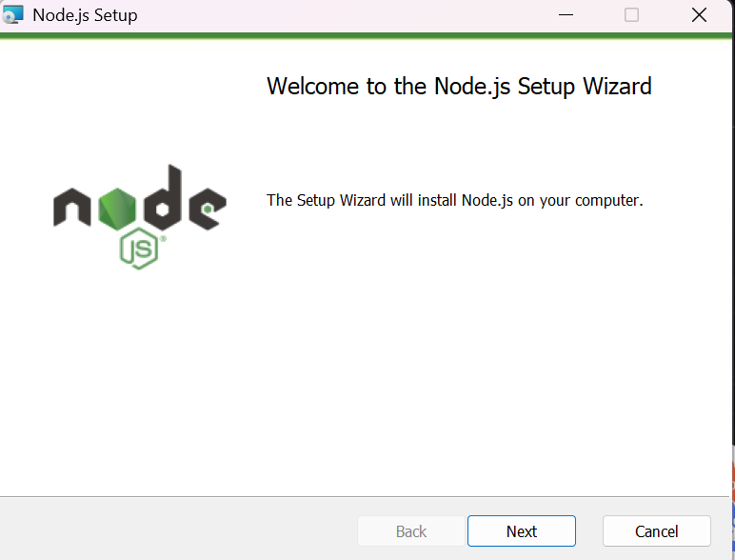735x560 pixels.
Task: Click the Next button to continue setup
Action: click(521, 530)
